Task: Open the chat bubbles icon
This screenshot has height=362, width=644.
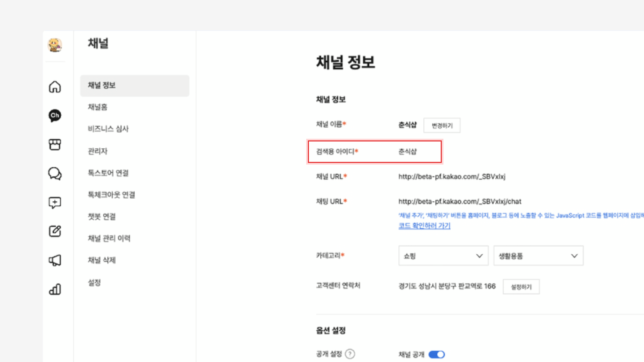Action: (x=55, y=173)
